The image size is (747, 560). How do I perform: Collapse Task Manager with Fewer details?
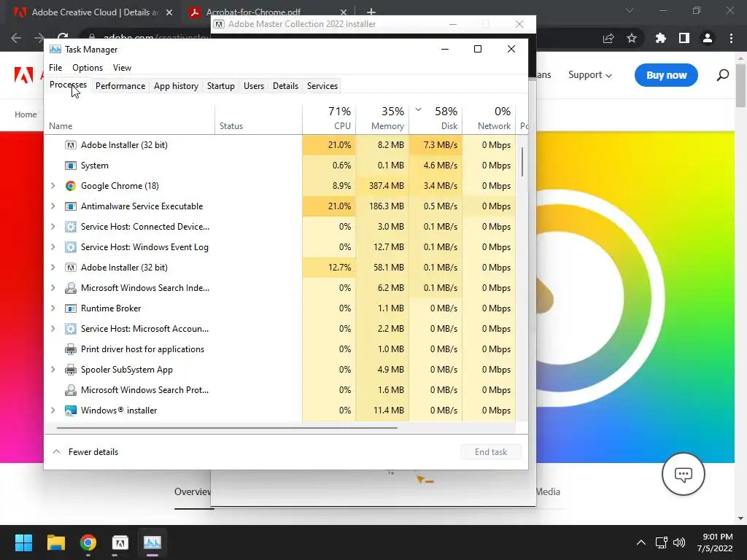85,452
